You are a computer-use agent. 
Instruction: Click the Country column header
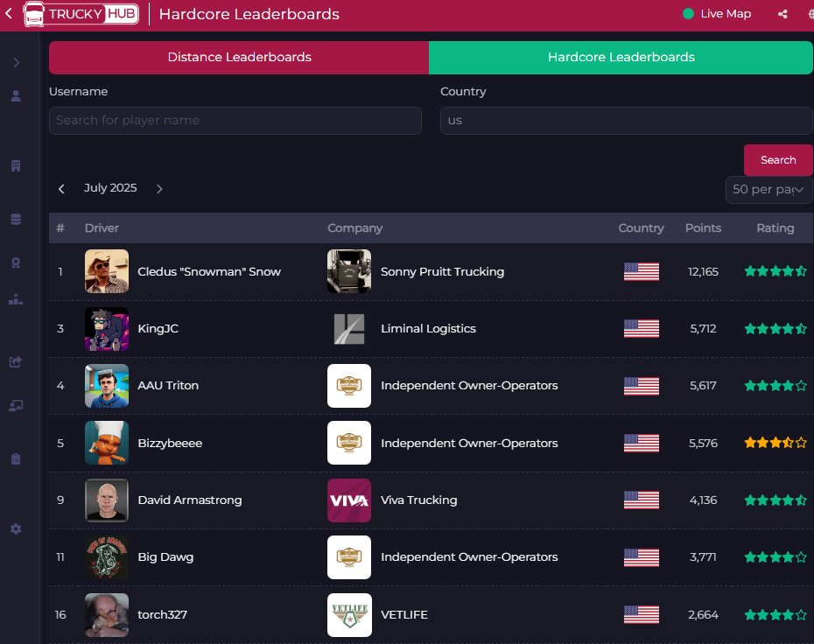[641, 227]
